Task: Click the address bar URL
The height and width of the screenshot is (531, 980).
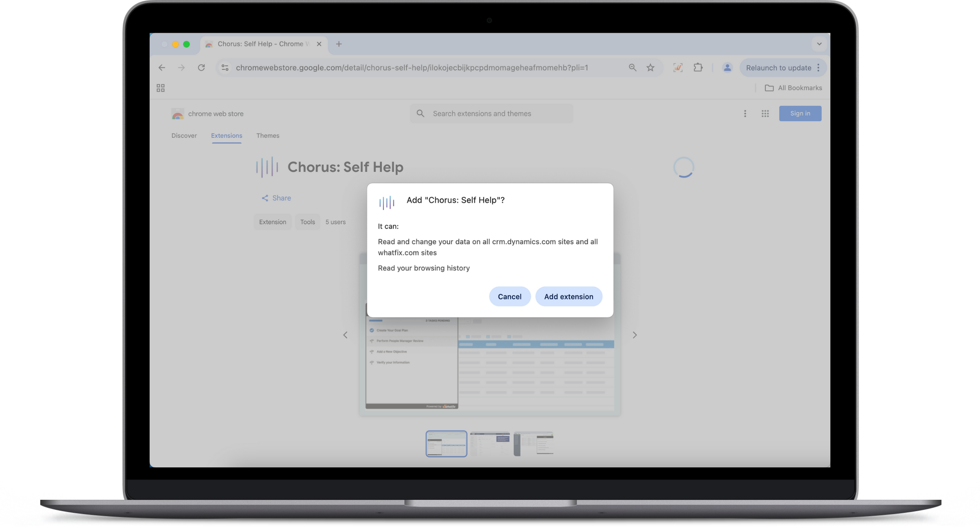Action: [x=412, y=68]
